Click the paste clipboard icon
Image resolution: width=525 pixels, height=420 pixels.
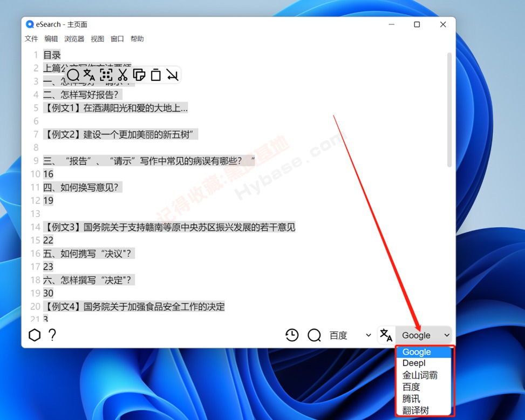156,74
